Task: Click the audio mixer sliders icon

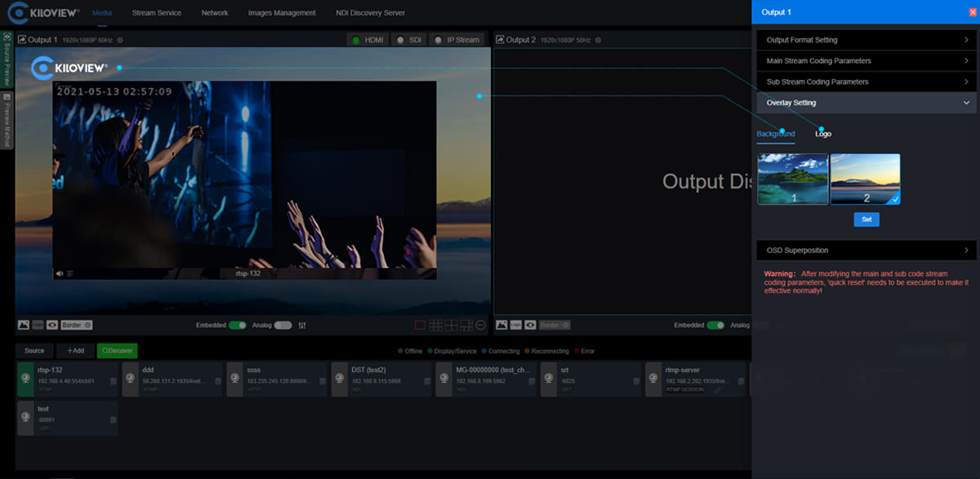Action: tap(302, 325)
